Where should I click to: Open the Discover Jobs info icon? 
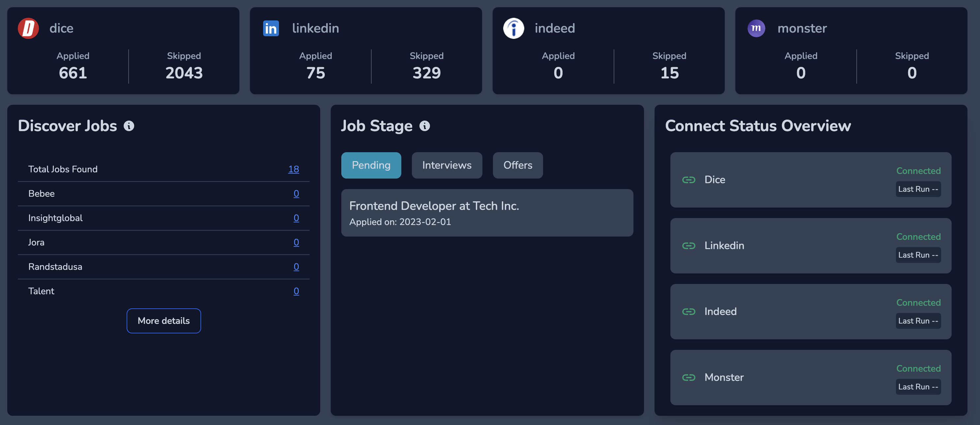coord(129,126)
